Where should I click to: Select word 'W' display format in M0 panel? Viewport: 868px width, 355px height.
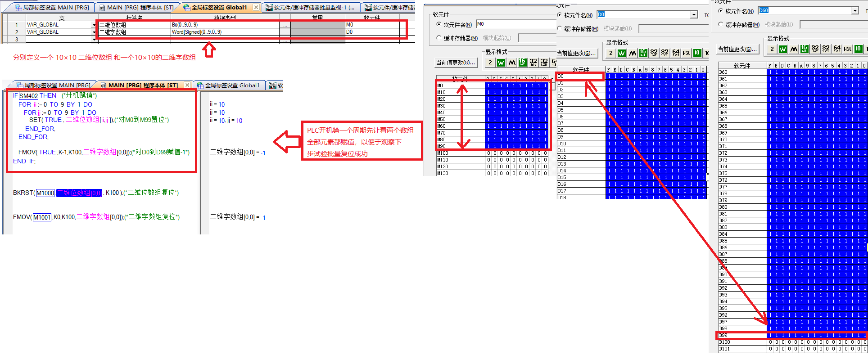click(x=501, y=63)
